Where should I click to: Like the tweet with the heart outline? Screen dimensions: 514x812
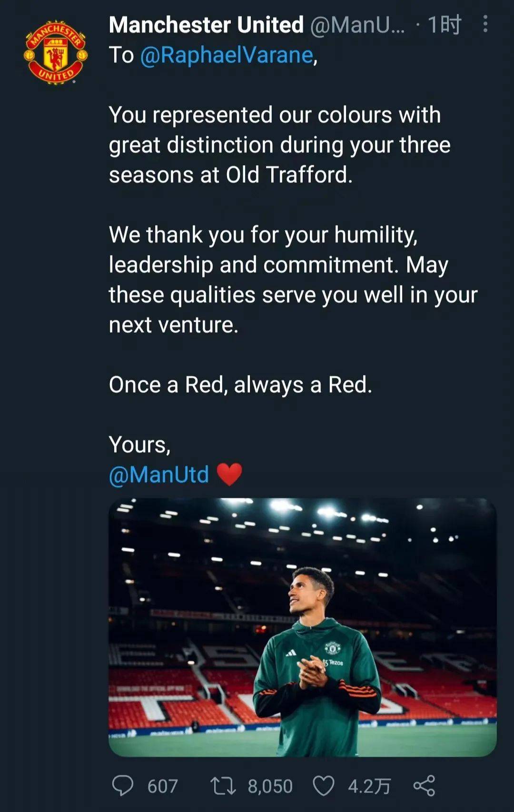pyautogui.click(x=324, y=785)
